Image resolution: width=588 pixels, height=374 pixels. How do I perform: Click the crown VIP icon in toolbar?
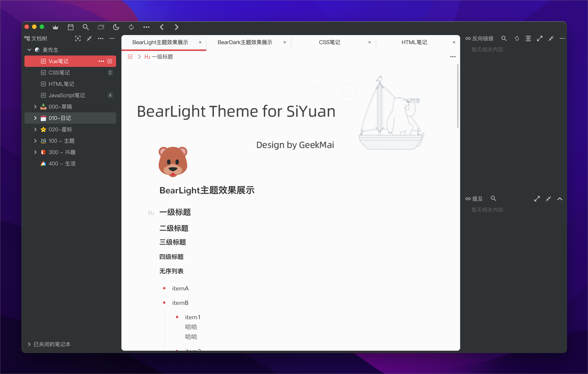[56, 27]
